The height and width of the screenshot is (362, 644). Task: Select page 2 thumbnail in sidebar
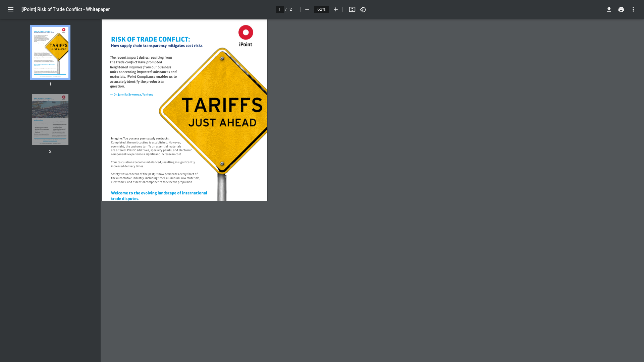50,120
